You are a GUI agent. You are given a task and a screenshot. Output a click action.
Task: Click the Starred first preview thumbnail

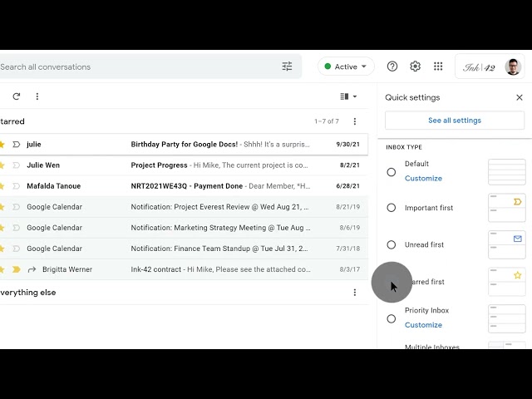506,282
